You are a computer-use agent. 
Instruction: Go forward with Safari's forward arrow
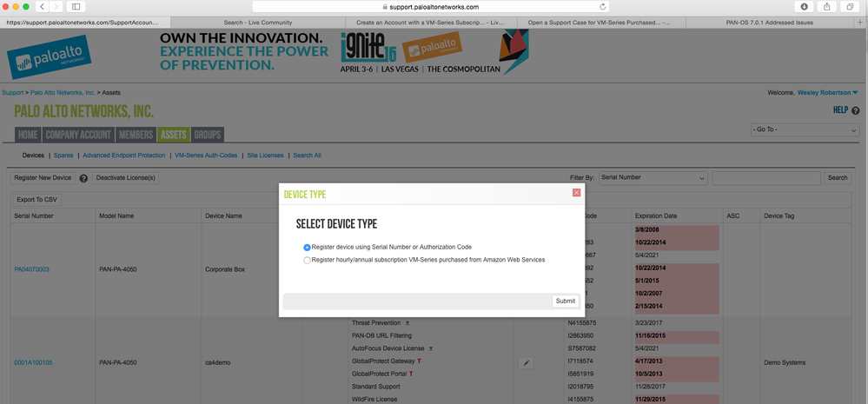click(56, 7)
